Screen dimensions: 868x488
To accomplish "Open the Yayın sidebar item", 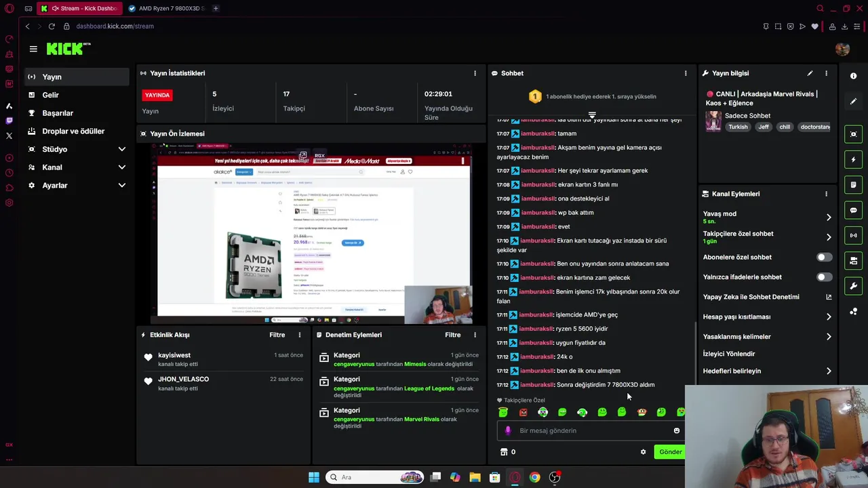I will 77,77.
